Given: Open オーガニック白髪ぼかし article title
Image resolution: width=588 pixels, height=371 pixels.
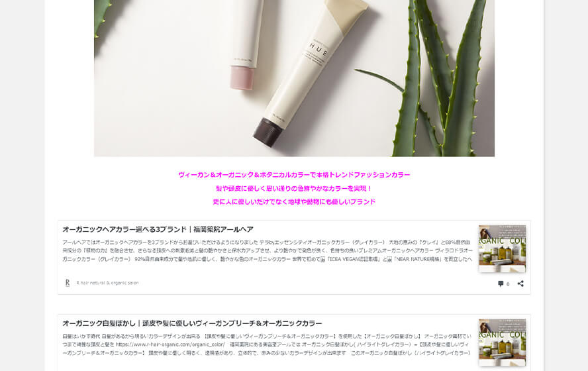Looking at the screenshot, I should point(192,323).
